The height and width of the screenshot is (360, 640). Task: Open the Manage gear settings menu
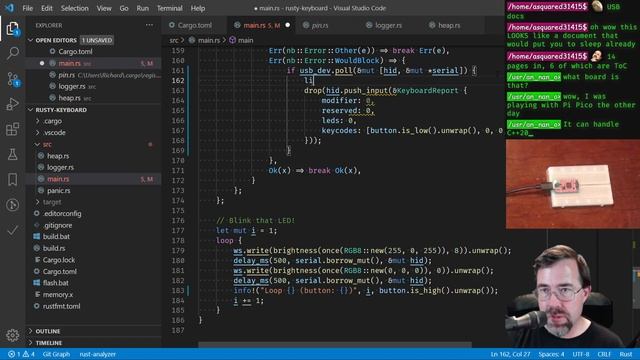pyautogui.click(x=13, y=335)
